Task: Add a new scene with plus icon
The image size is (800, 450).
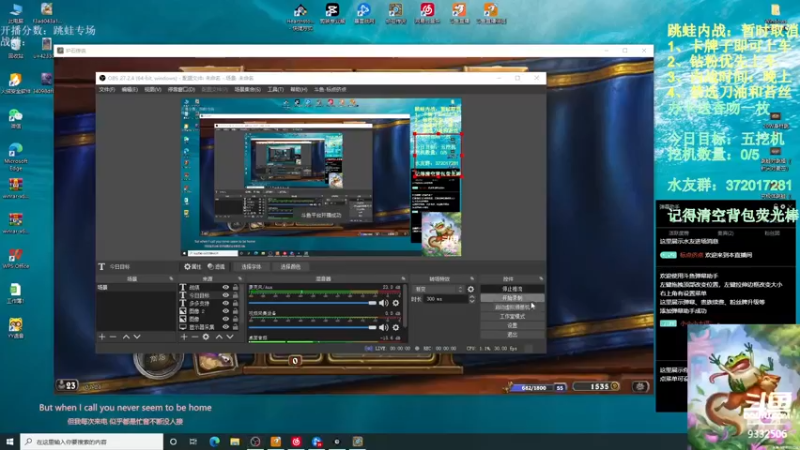Action: coord(102,337)
